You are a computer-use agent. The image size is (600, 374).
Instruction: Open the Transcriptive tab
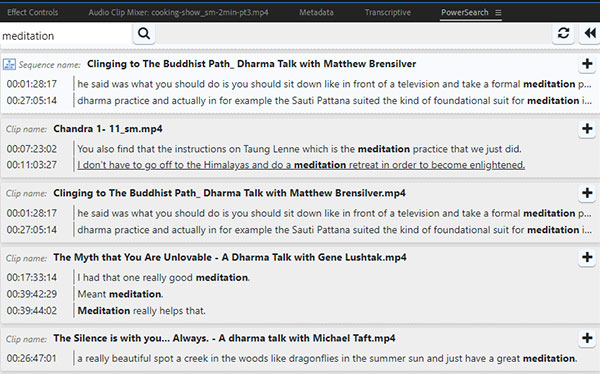[388, 12]
